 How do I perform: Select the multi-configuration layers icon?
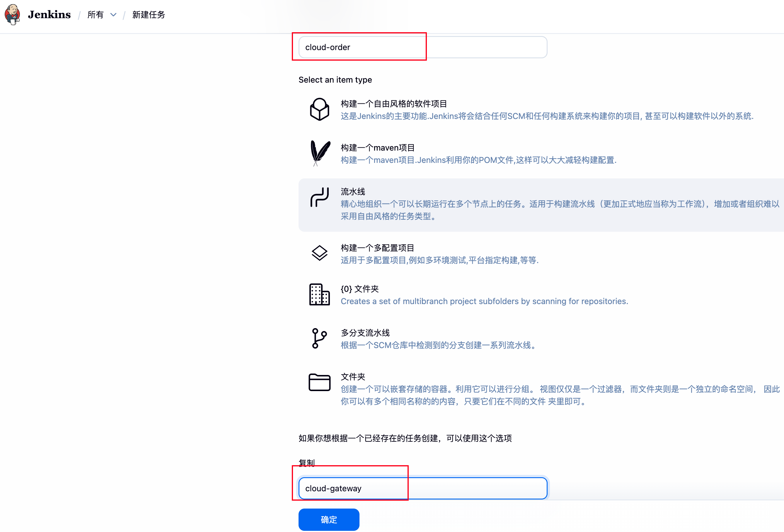coord(319,253)
